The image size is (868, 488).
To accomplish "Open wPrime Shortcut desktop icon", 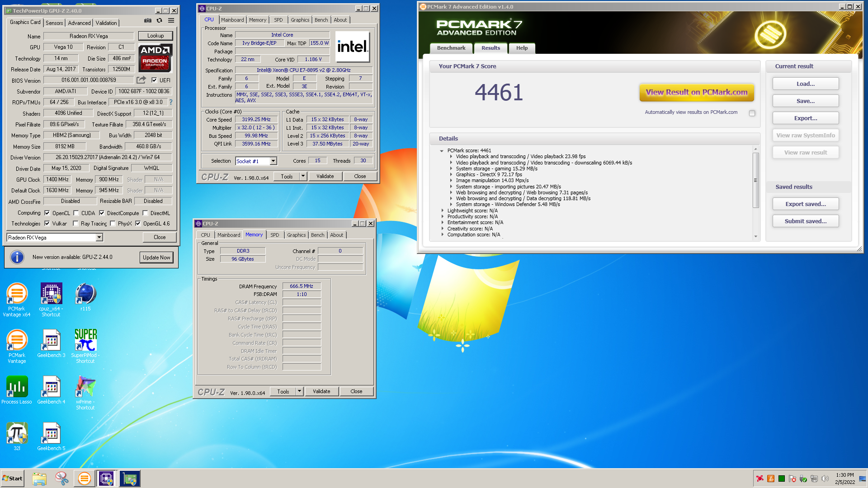I will click(x=85, y=393).
